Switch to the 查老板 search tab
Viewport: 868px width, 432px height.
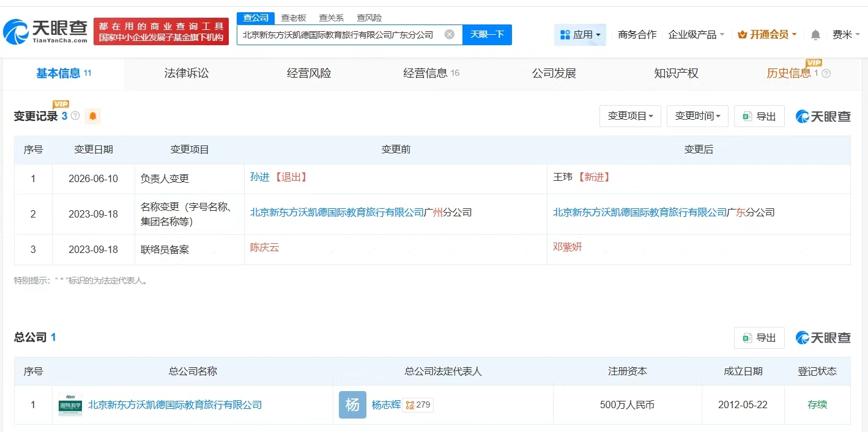coord(294,18)
